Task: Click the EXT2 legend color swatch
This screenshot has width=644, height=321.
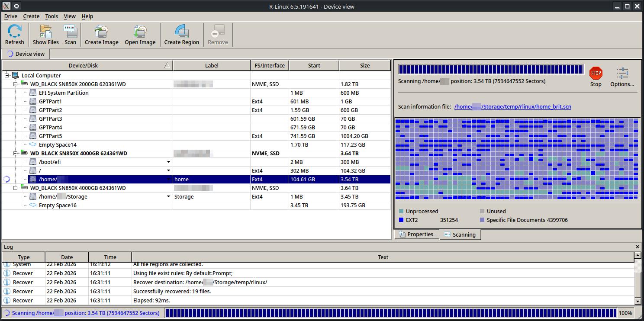Action: tap(401, 220)
